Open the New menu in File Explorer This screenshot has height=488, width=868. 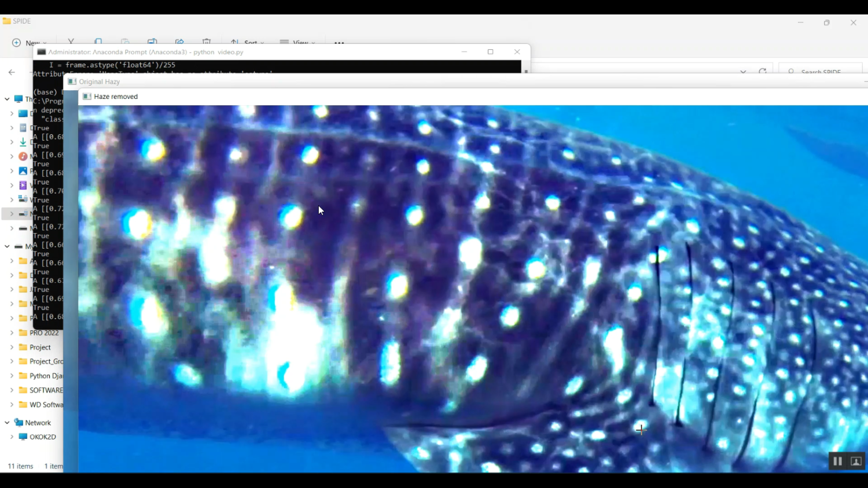coord(29,43)
